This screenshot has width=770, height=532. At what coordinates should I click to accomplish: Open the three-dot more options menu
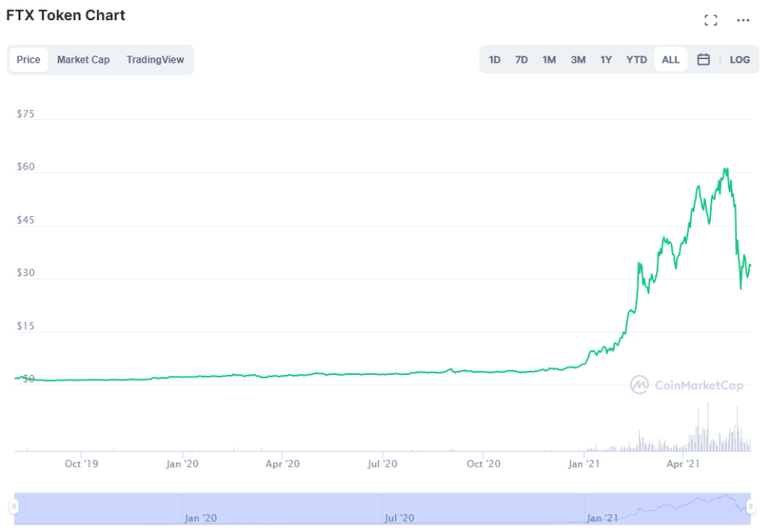(743, 20)
